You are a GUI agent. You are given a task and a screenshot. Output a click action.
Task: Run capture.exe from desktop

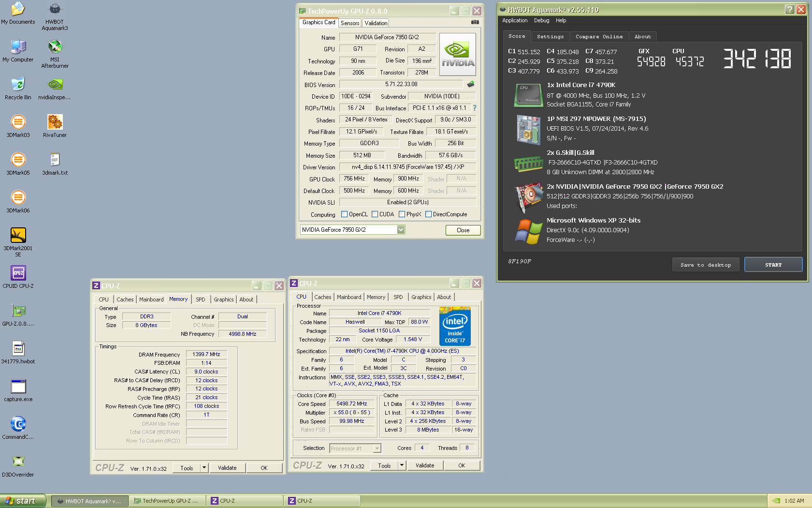click(18, 390)
